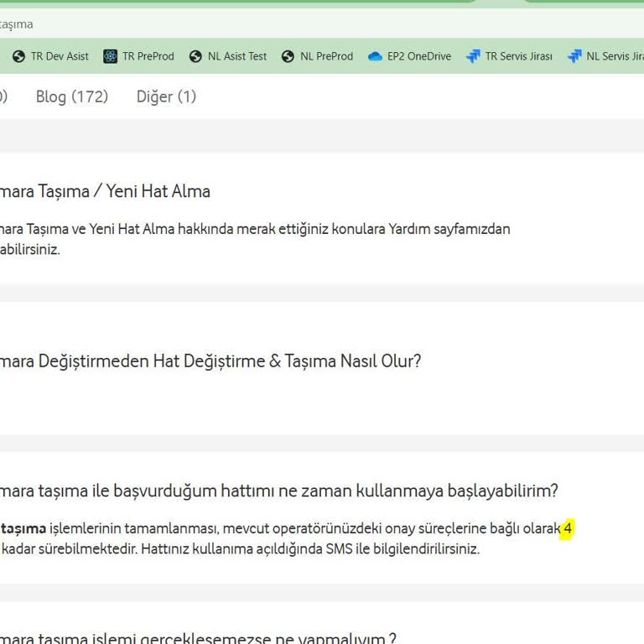Image resolution: width=644 pixels, height=644 pixels.
Task: Open the TR Servis Jirası Jira bookmark
Action: click(x=473, y=56)
